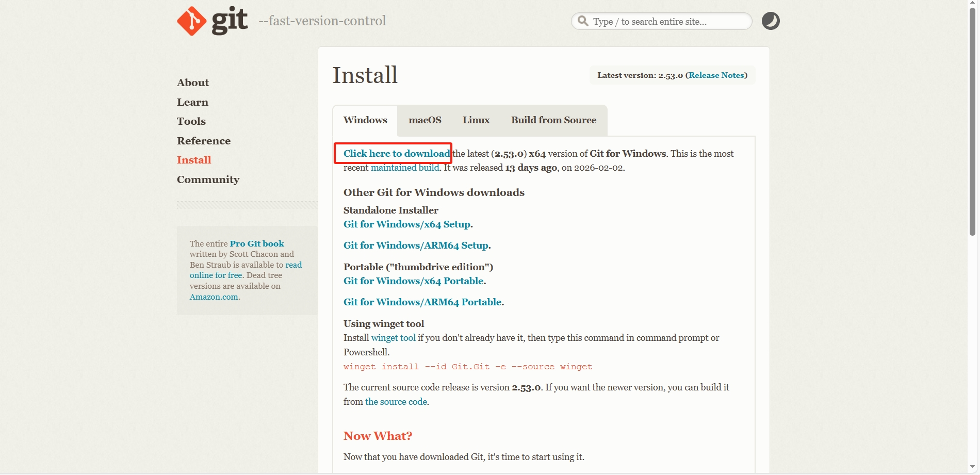This screenshot has width=980, height=475.
Task: Click the 'Click here to download' link
Action: click(x=396, y=154)
